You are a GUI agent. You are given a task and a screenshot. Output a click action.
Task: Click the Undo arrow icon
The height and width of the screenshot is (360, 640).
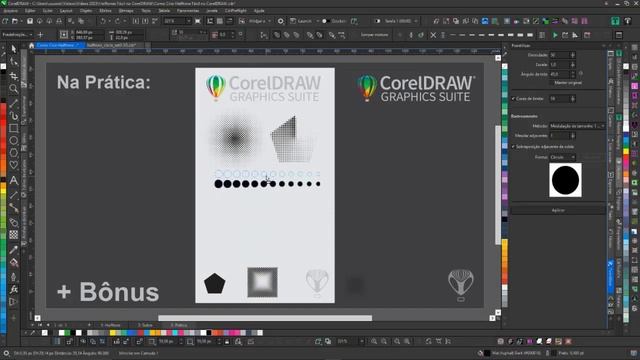(103, 21)
